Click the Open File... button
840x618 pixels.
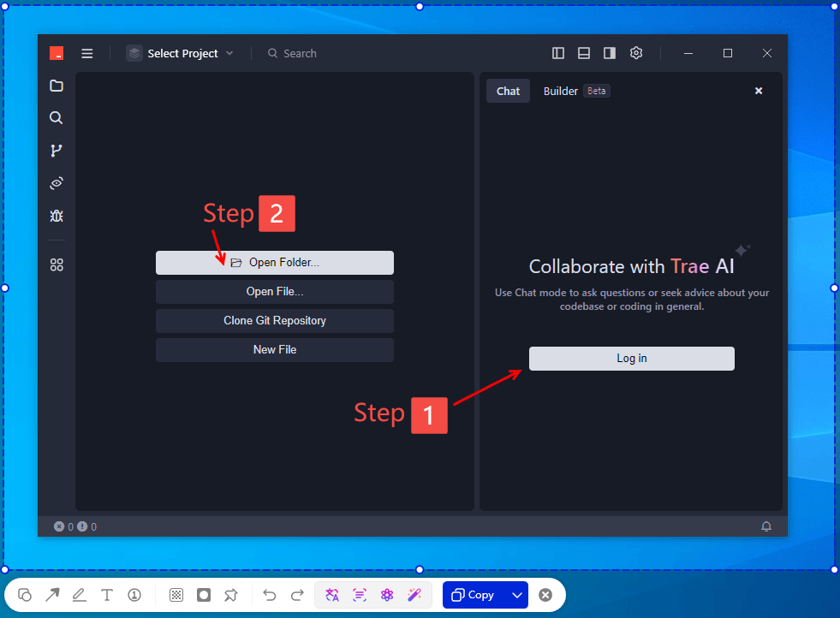pyautogui.click(x=275, y=291)
